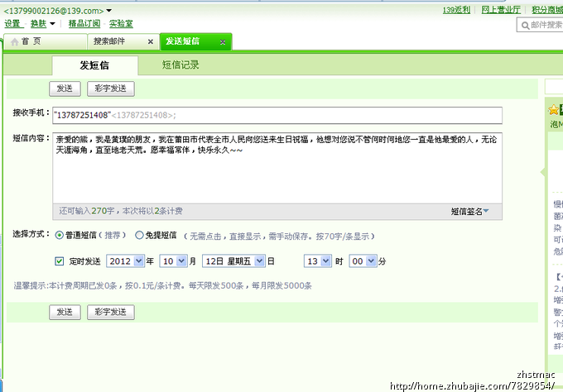Select the 普通短信 radio button
This screenshot has height=392, width=563.
pos(60,235)
